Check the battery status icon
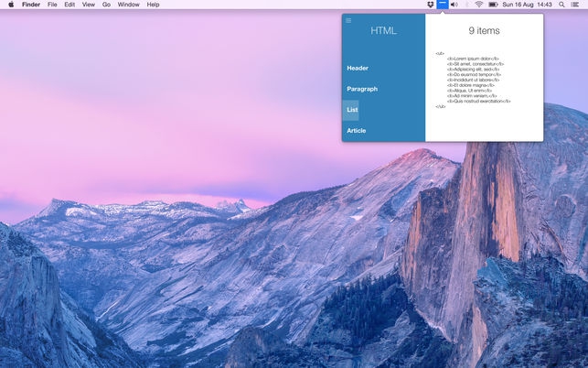The image size is (588, 368). click(493, 5)
